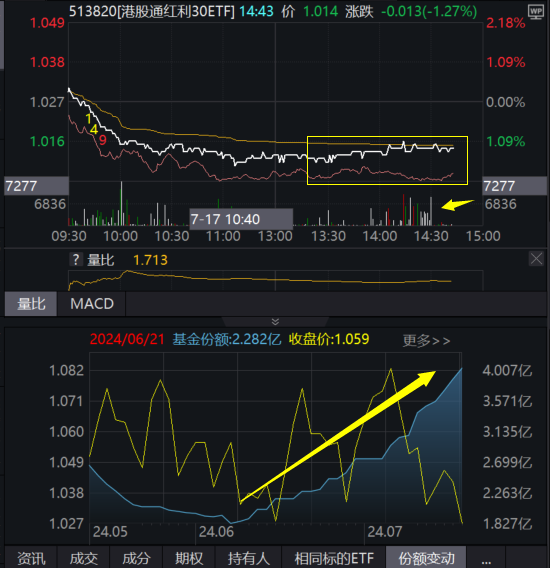Switch to the 量比 indicator tab
The image size is (550, 568).
coord(31,304)
